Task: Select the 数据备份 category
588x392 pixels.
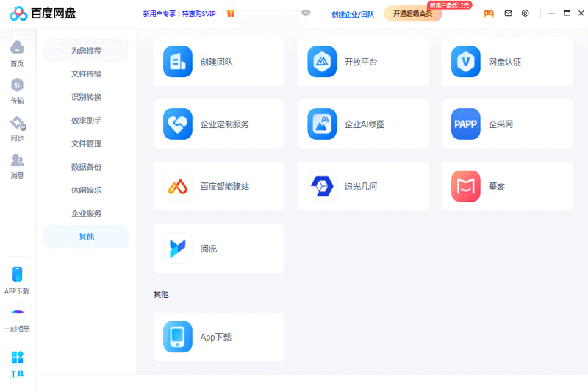Action: point(86,167)
